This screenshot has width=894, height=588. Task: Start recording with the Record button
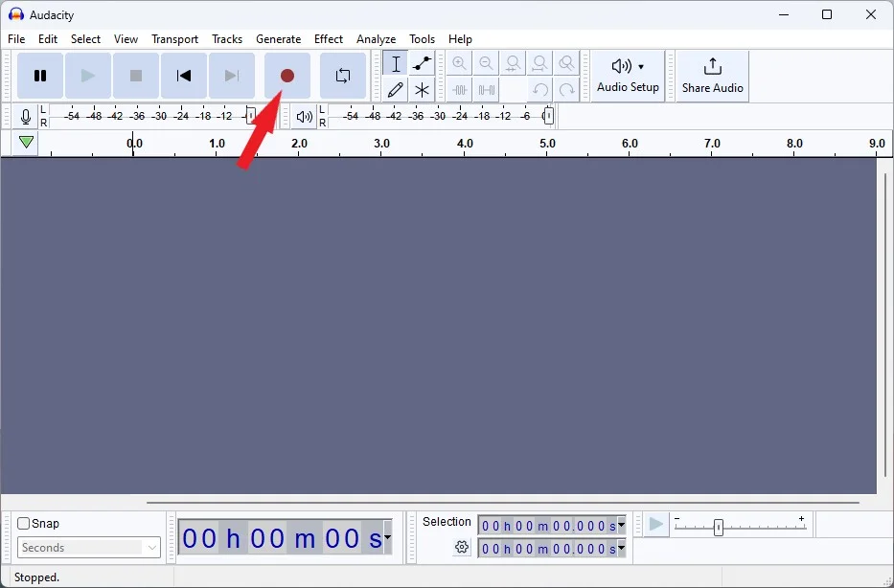(287, 76)
